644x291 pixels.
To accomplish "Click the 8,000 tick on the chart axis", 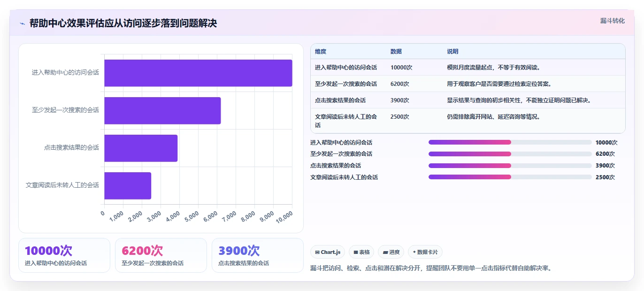I will pos(247,216).
